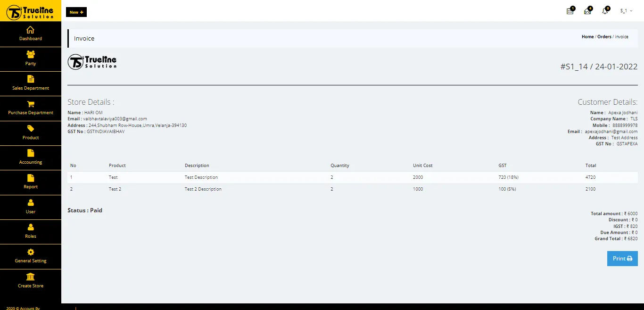Open the calendar notifications icon in header

coord(570,11)
